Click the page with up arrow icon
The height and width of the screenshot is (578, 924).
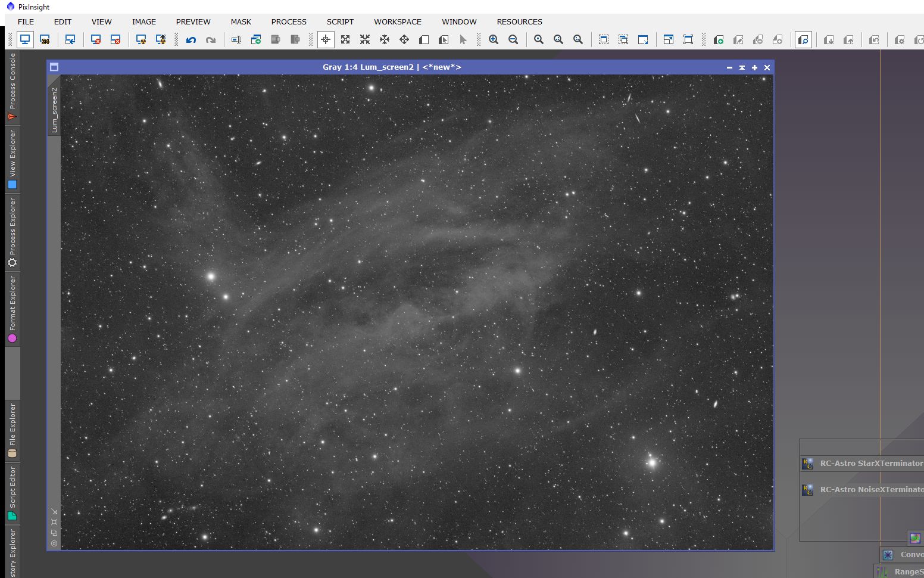pos(848,40)
